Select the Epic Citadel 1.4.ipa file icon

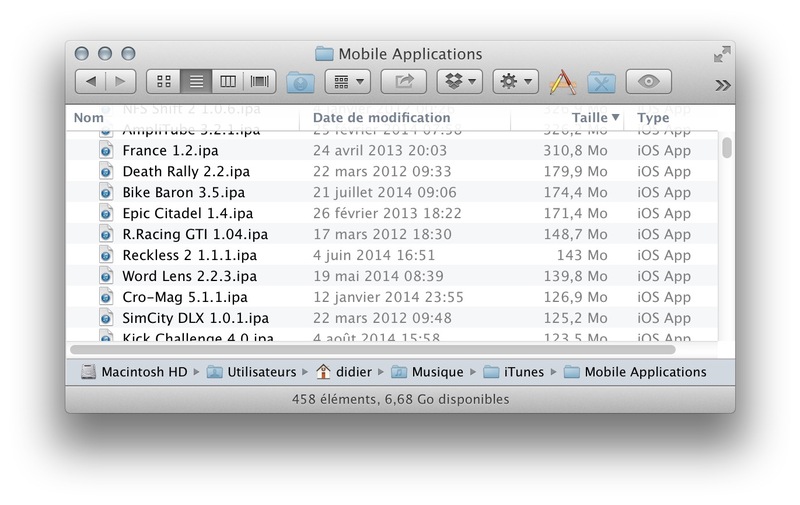[x=106, y=214]
